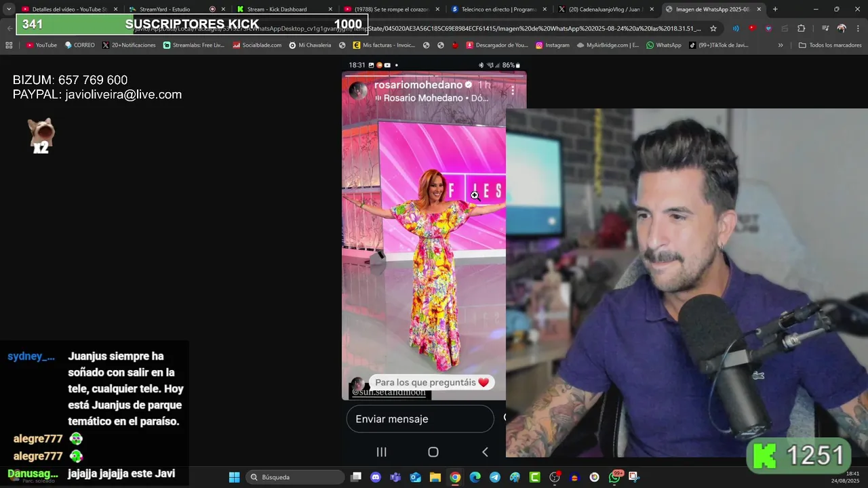
Task: Open Discord from the taskbar
Action: [x=376, y=477]
